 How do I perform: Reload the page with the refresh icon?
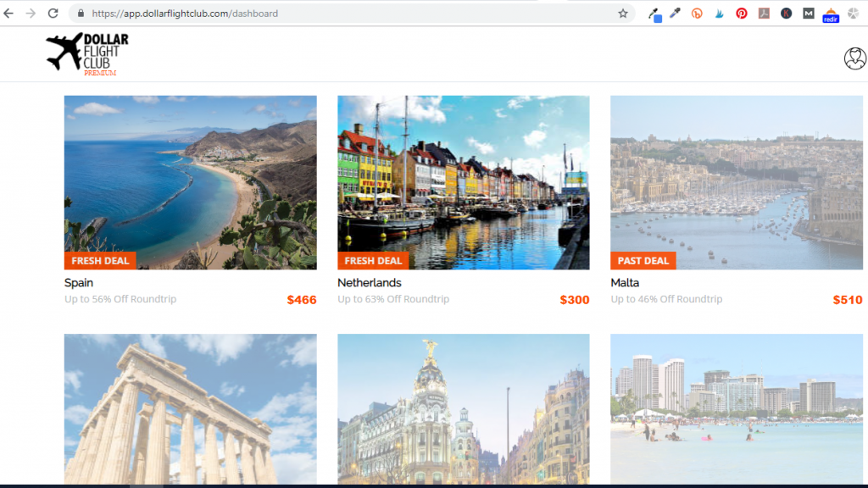53,14
